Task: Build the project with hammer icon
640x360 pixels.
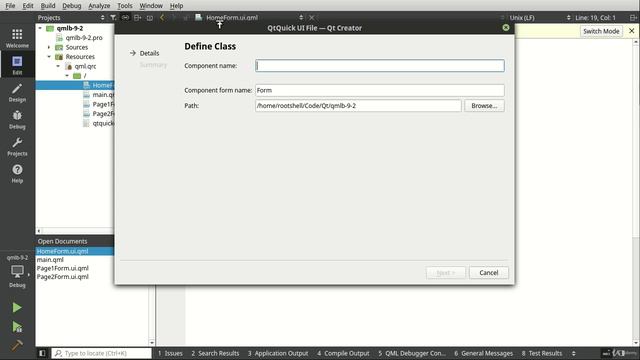Action: click(17, 345)
